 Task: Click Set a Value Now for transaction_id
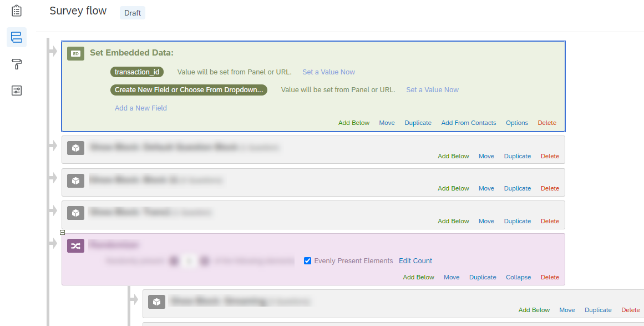pyautogui.click(x=328, y=72)
